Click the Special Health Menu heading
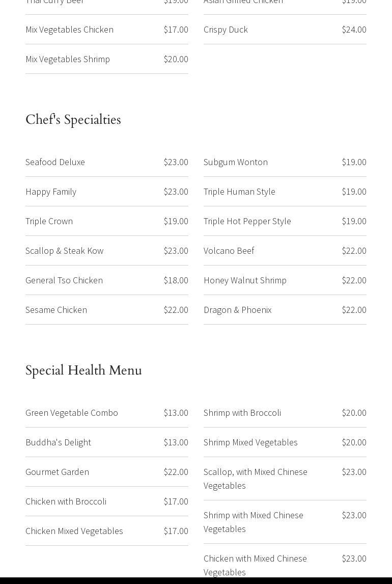The width and height of the screenshot is (392, 584). (x=83, y=370)
